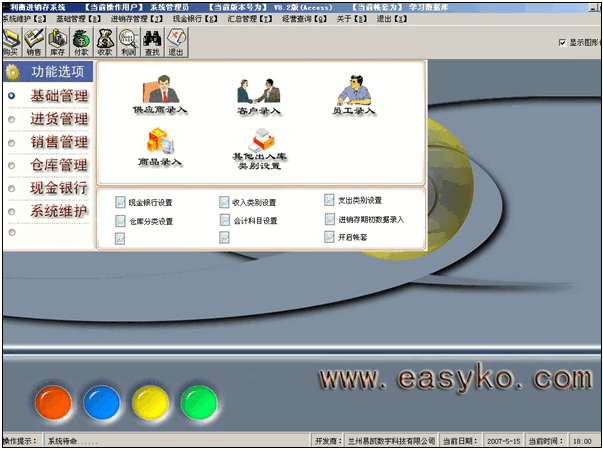Toggle the 显示图形 checkbox

click(x=562, y=43)
